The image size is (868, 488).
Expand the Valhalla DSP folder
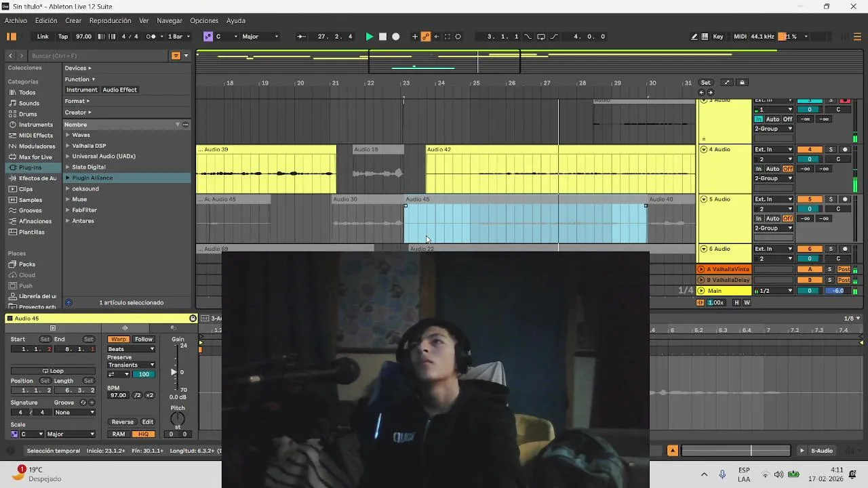(67, 146)
